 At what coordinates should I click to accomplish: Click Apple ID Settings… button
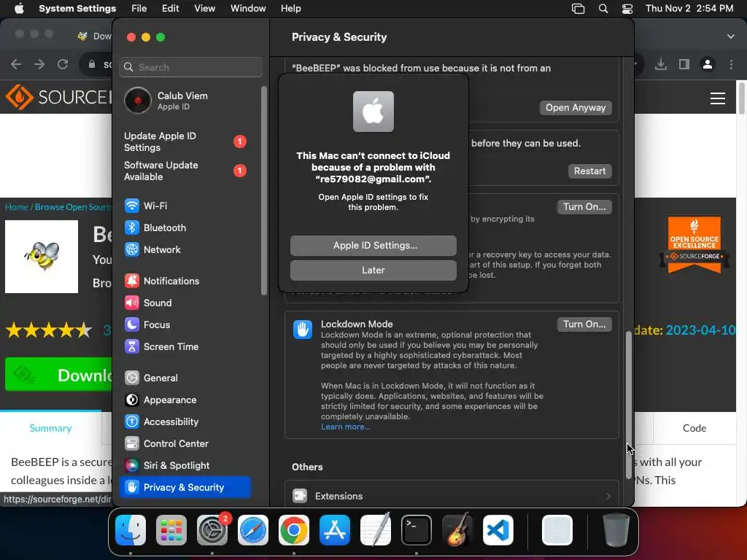pyautogui.click(x=373, y=245)
